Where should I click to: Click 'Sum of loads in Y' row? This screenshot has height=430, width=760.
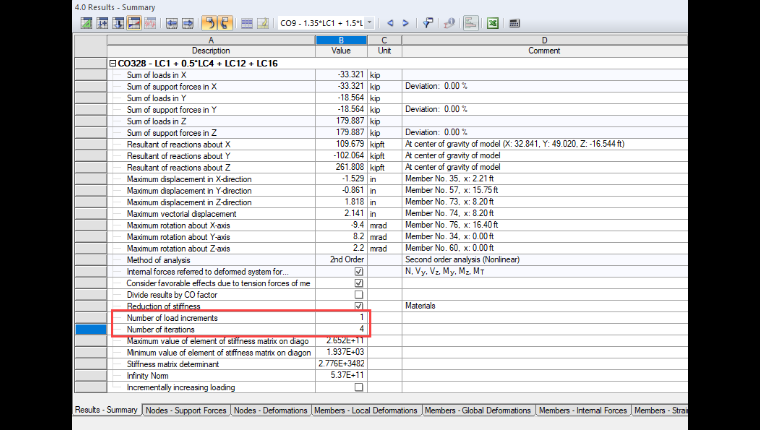tap(380, 98)
